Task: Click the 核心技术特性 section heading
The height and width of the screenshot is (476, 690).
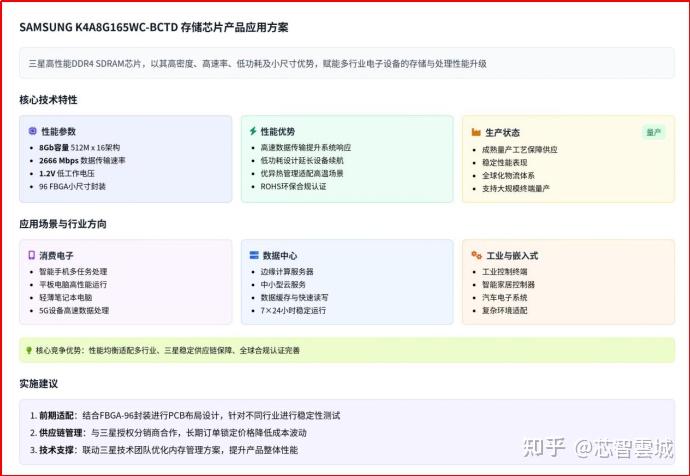Action: pyautogui.click(x=48, y=100)
